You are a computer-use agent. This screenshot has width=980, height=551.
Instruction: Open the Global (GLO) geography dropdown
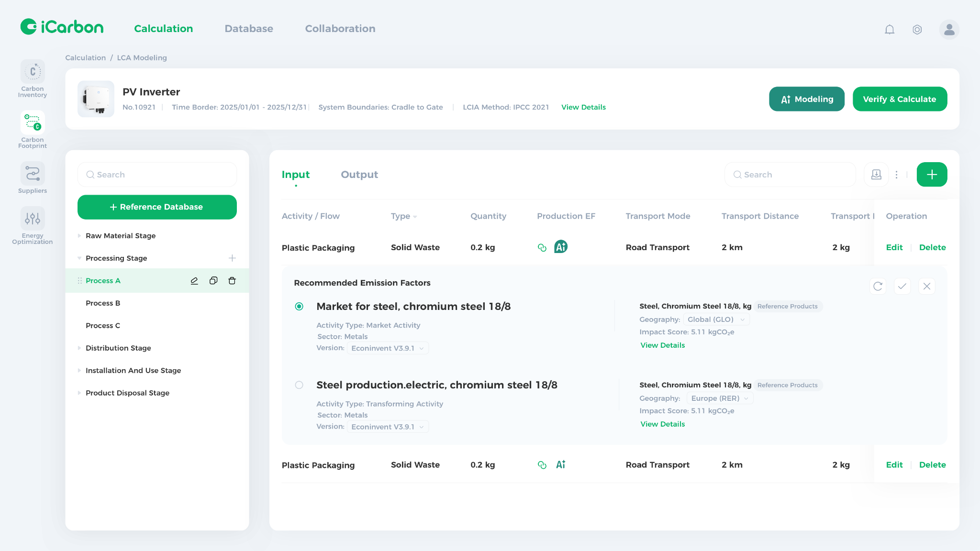point(716,320)
